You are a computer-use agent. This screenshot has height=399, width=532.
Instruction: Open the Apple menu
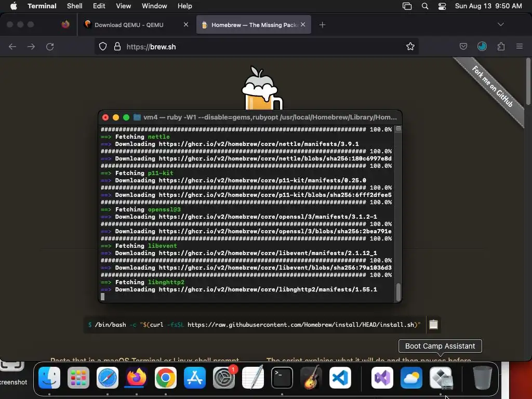click(14, 6)
